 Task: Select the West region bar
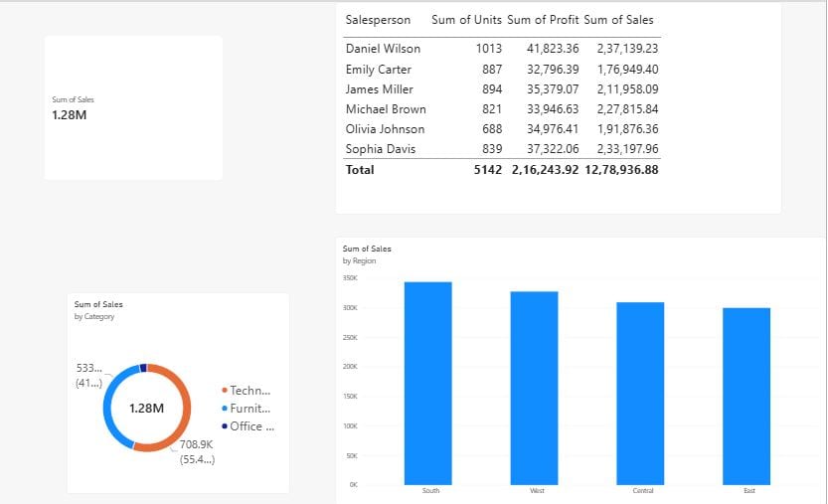point(535,389)
